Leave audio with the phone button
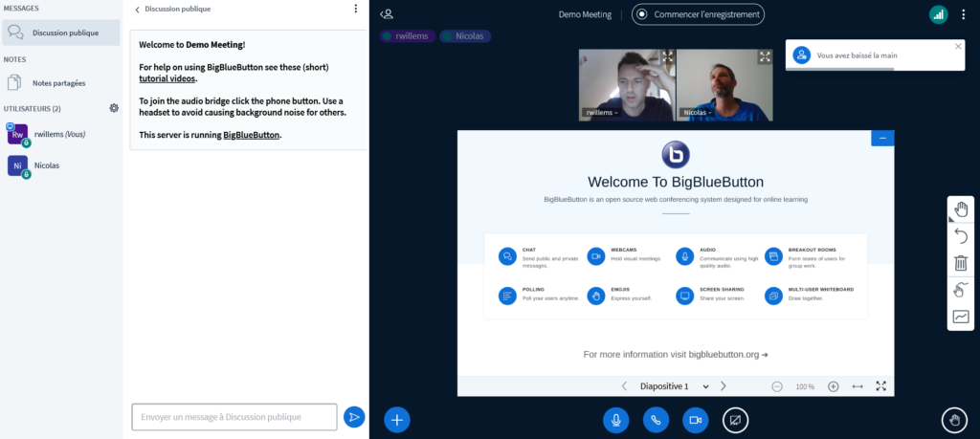 pyautogui.click(x=656, y=420)
